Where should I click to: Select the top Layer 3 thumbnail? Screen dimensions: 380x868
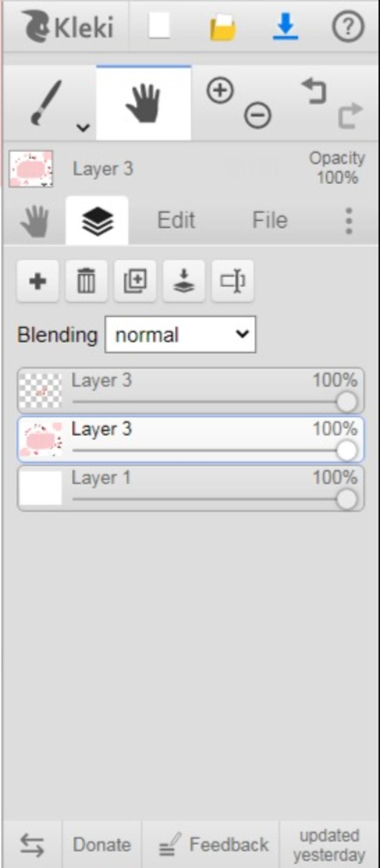click(x=40, y=391)
